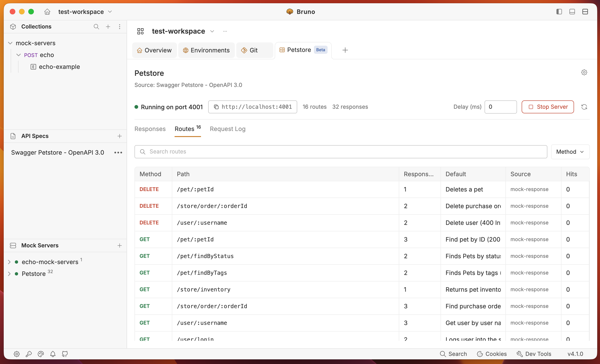The image size is (600, 364).
Task: Select the Petstore Beta tab
Action: pos(303,50)
